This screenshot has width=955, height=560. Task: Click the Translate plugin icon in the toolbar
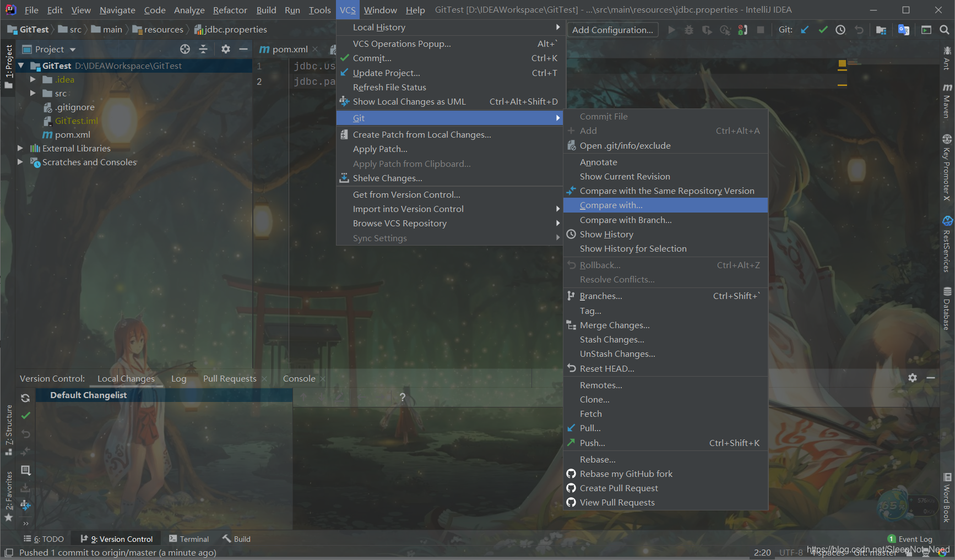(904, 30)
